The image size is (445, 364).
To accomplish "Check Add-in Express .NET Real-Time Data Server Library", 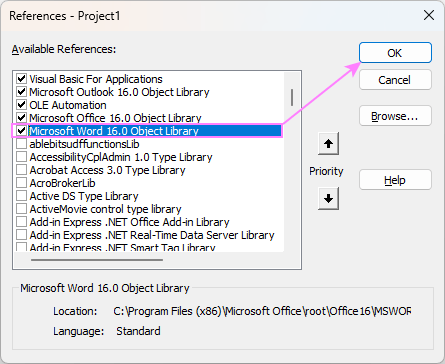I will (x=21, y=235).
